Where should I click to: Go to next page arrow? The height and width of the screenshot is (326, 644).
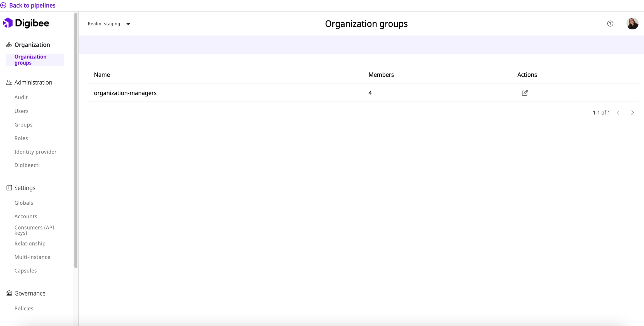click(x=633, y=113)
